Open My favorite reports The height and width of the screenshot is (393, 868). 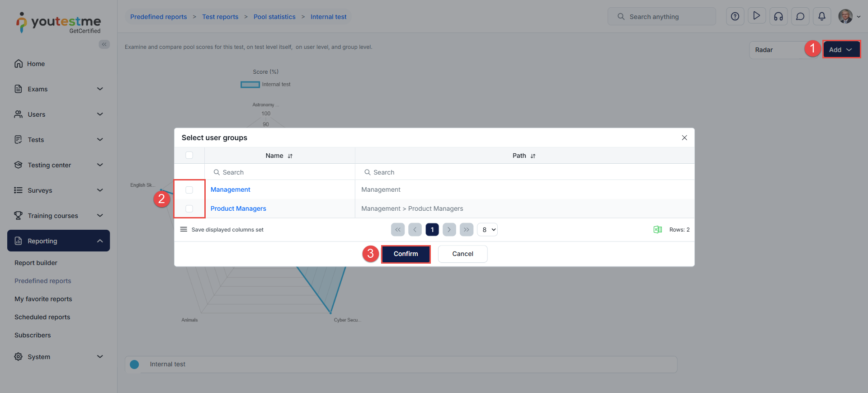tap(43, 299)
